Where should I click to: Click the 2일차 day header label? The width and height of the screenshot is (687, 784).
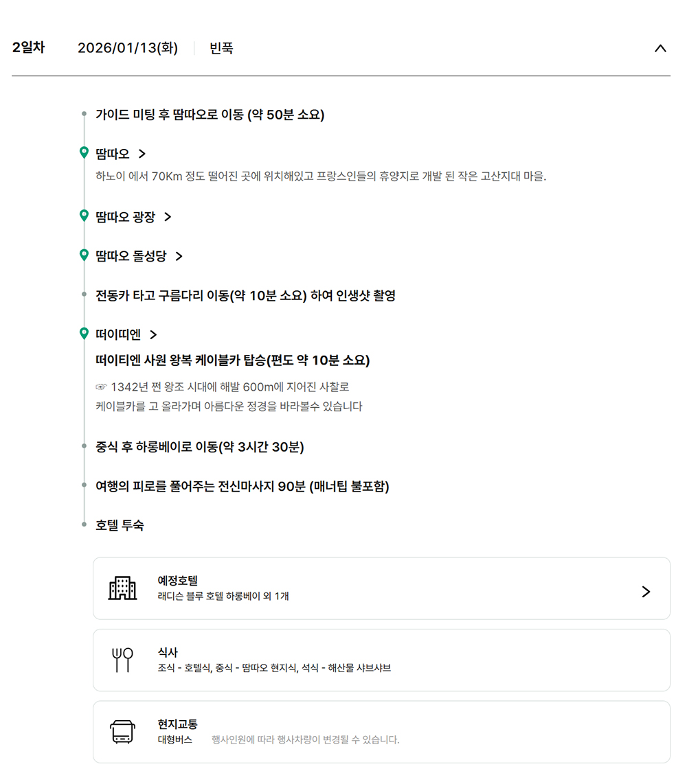point(28,48)
